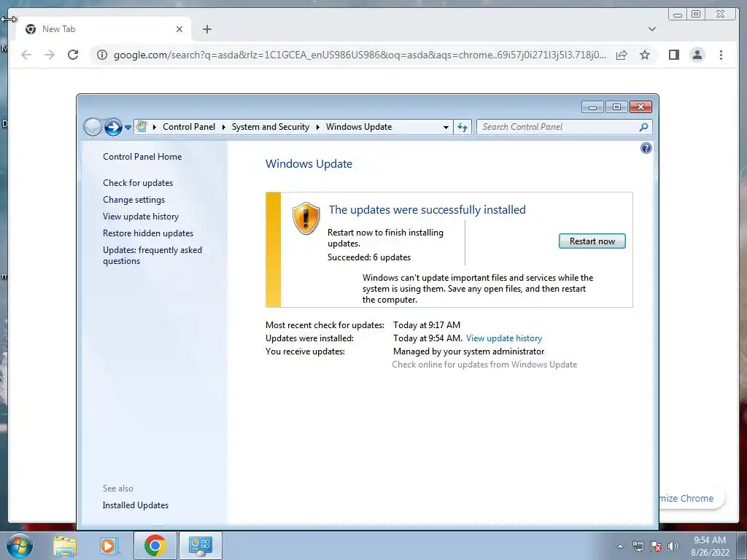Open View update history link beside install time
The height and width of the screenshot is (560, 747).
coord(504,338)
